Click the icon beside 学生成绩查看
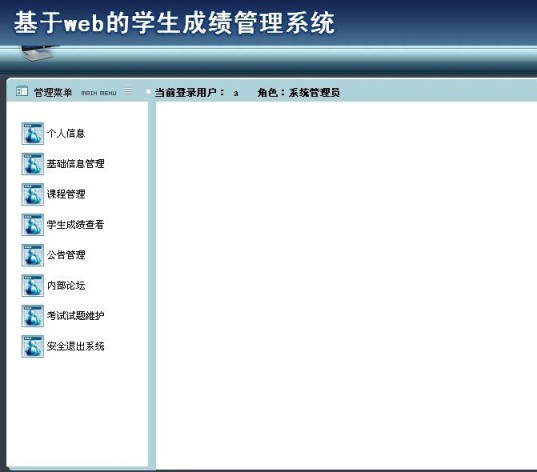 tap(33, 225)
